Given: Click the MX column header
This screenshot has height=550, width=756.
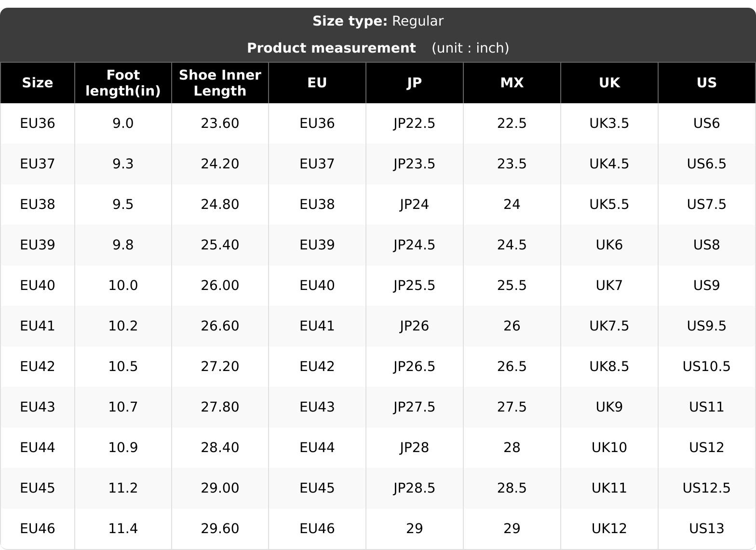Looking at the screenshot, I should [512, 82].
